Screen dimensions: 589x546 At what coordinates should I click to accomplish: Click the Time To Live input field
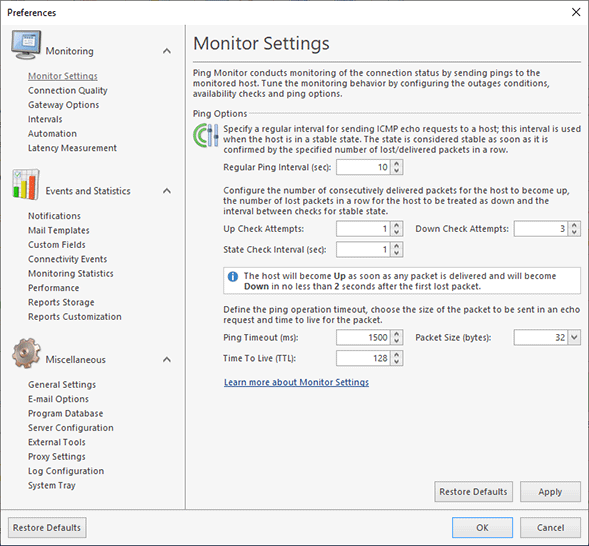(x=363, y=358)
